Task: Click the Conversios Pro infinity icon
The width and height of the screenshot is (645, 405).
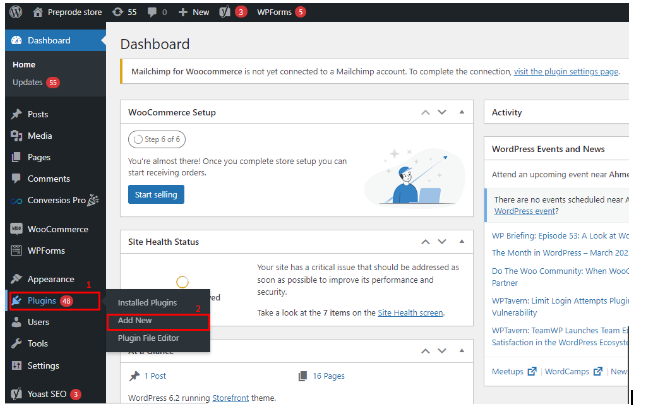Action: (16, 201)
